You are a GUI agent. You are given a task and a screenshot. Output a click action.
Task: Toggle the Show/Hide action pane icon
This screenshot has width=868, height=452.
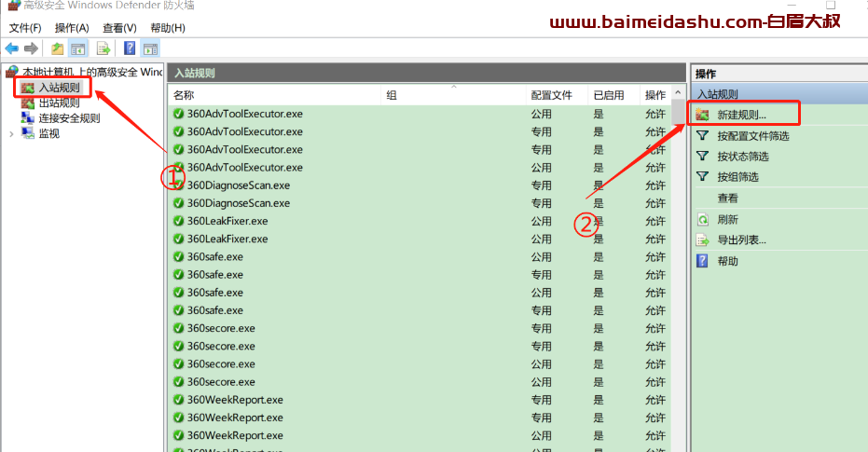(x=150, y=48)
